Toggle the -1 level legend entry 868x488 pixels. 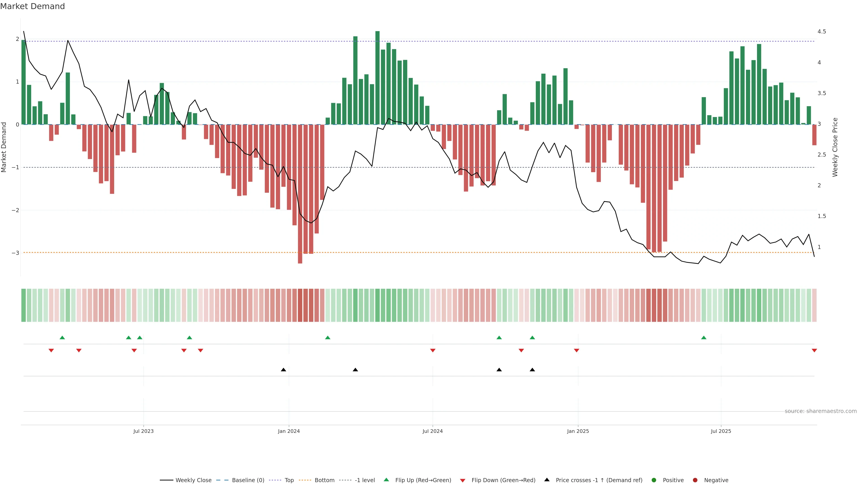coord(365,480)
